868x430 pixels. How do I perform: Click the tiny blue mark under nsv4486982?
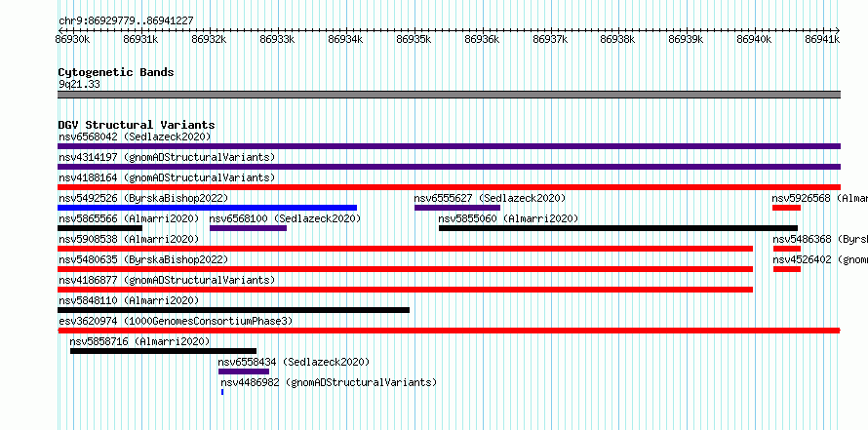click(222, 392)
